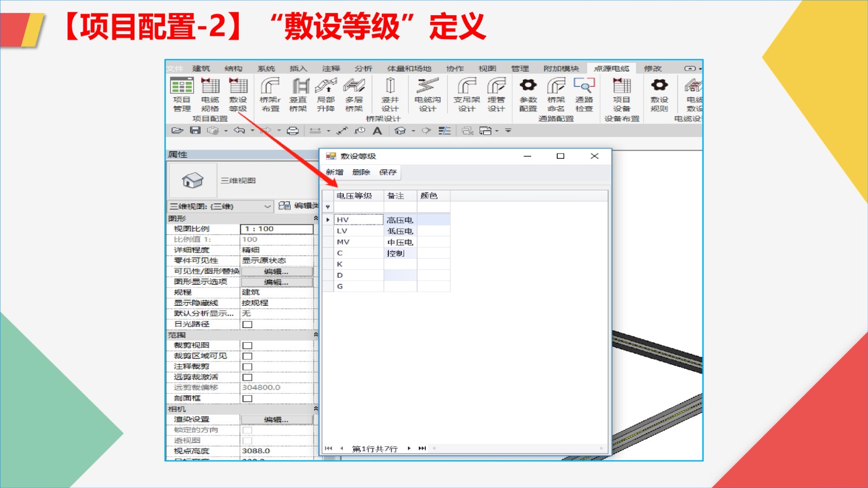
Task: Click the save icon in quick toolbar
Action: coord(195,131)
